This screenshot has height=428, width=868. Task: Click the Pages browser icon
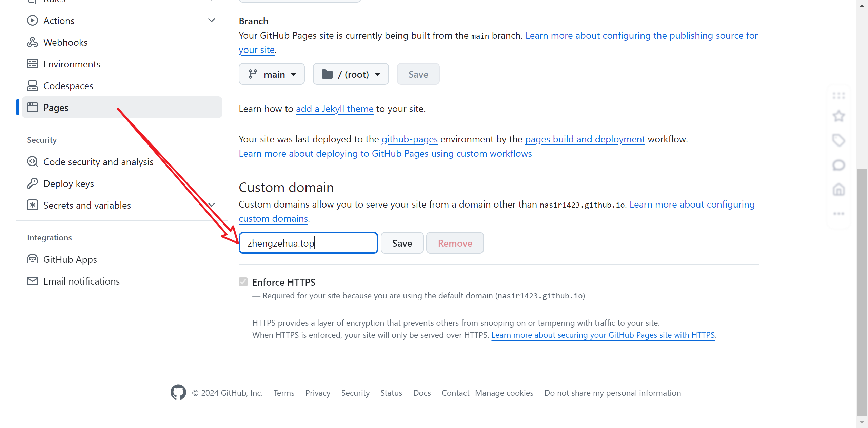click(x=33, y=107)
